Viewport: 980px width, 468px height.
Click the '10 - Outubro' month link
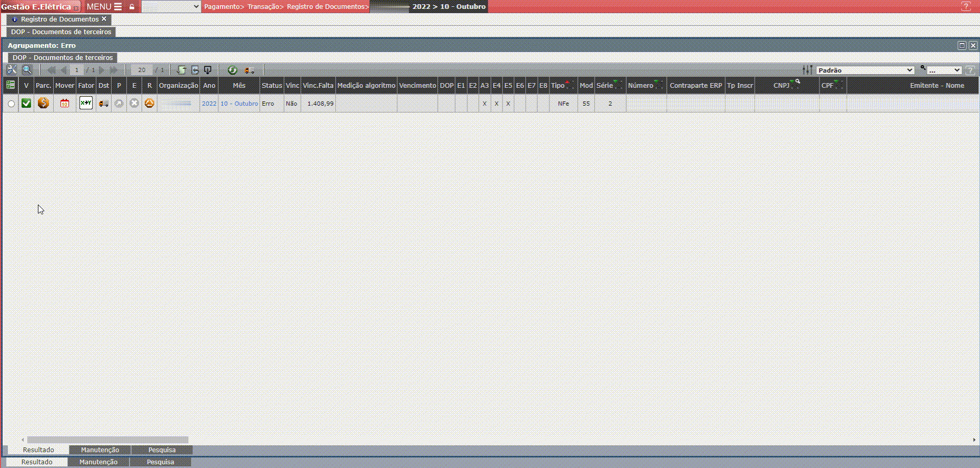pos(239,104)
